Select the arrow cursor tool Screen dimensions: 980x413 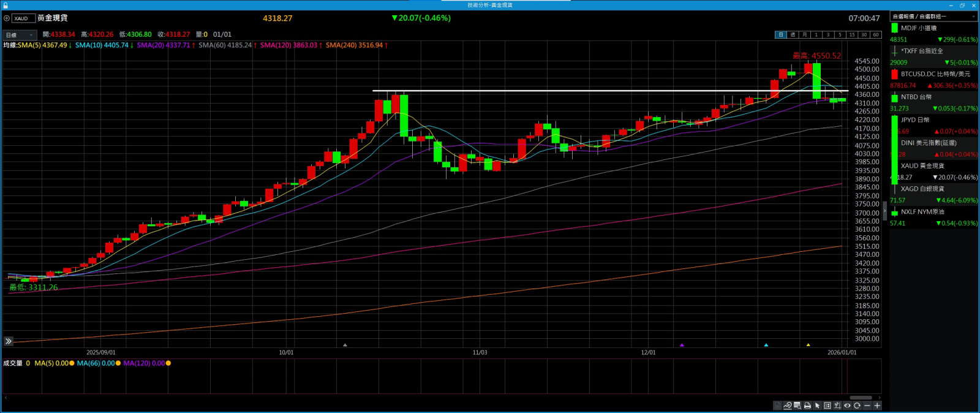pyautogui.click(x=817, y=406)
